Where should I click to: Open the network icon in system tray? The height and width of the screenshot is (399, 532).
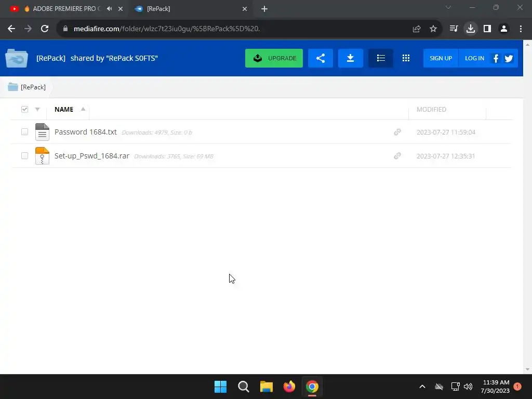click(455, 387)
